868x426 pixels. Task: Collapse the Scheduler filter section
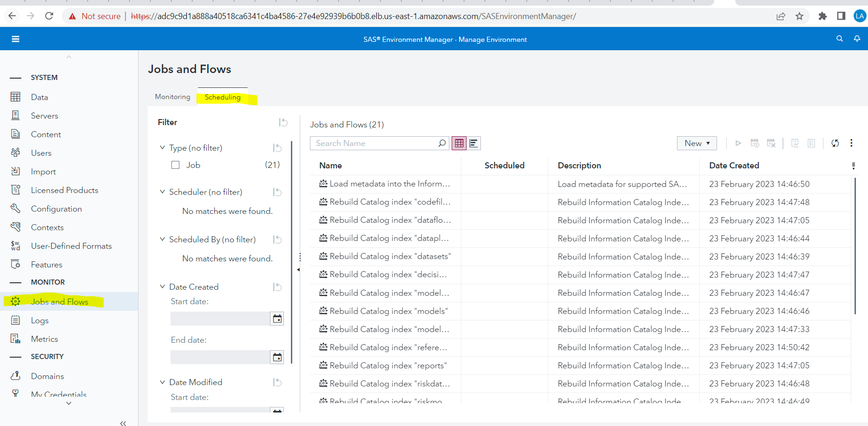[162, 192]
